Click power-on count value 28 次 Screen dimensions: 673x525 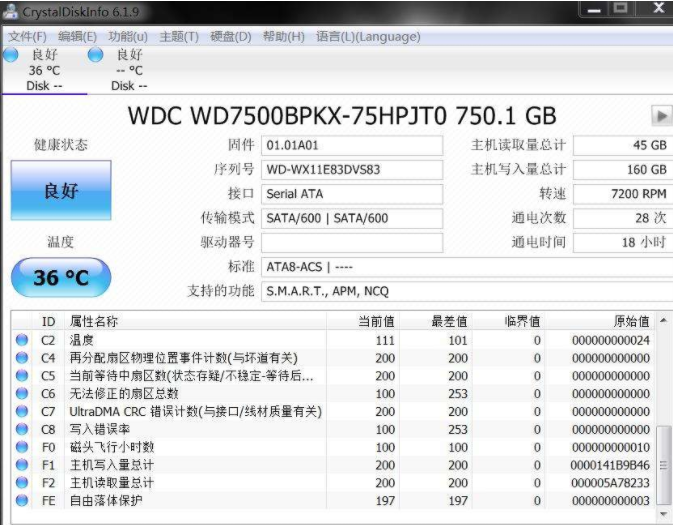pos(622,218)
